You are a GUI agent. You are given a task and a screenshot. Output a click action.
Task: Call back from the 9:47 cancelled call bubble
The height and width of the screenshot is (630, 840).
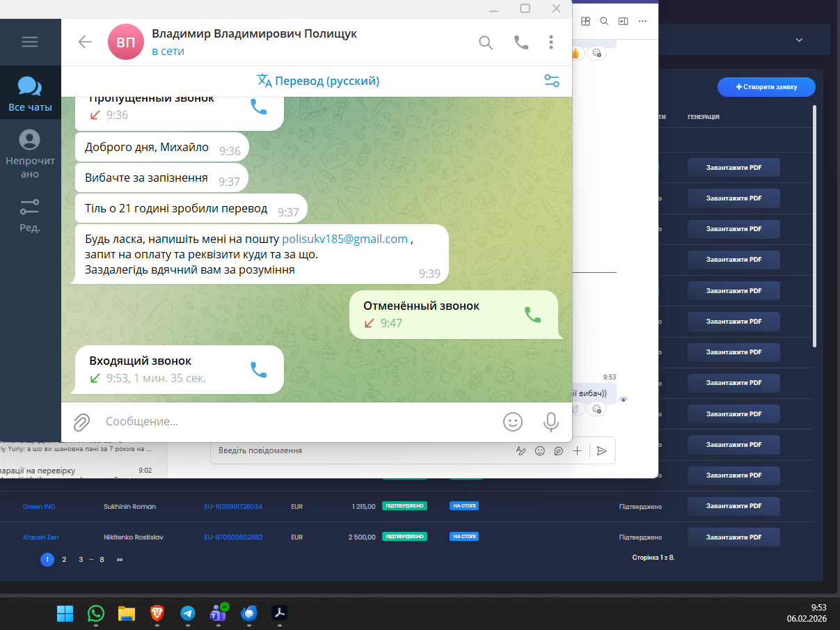pyautogui.click(x=532, y=315)
